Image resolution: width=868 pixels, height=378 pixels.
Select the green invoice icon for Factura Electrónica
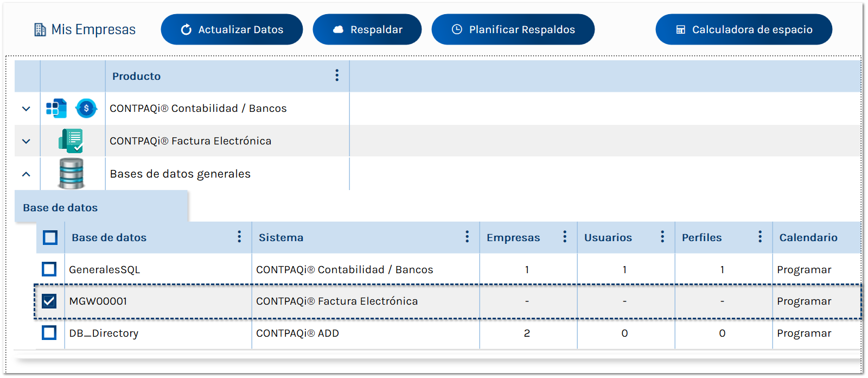tap(71, 141)
